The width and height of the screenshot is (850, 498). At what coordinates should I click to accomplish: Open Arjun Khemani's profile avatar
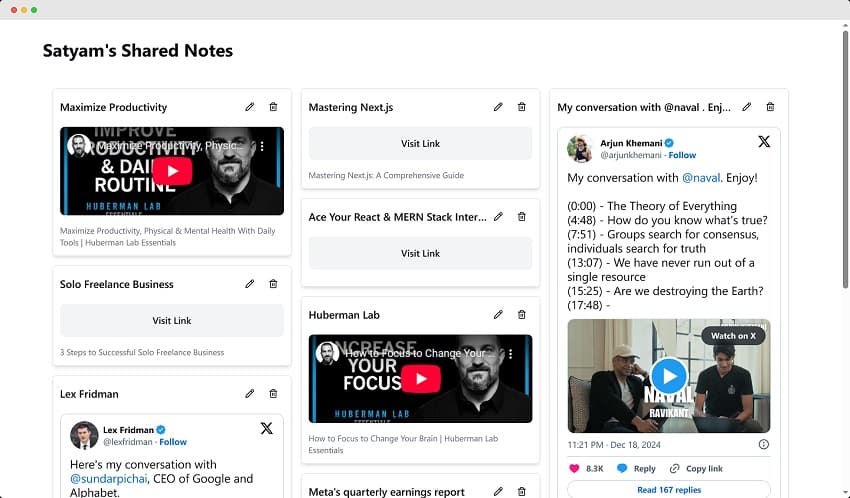[x=580, y=148]
